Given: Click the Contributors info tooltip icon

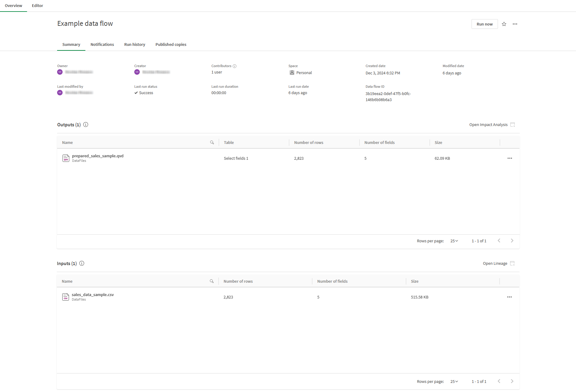Looking at the screenshot, I should tap(235, 66).
